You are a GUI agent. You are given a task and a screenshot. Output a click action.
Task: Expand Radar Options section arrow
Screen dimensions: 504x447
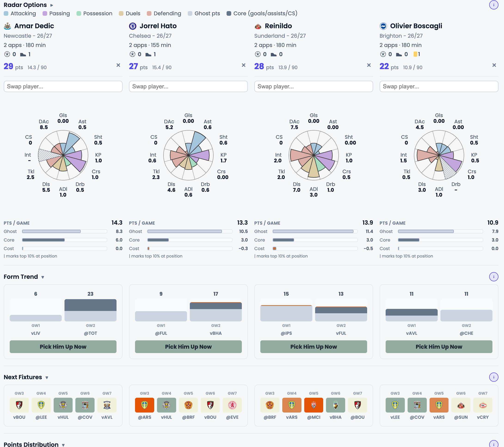coord(52,5)
